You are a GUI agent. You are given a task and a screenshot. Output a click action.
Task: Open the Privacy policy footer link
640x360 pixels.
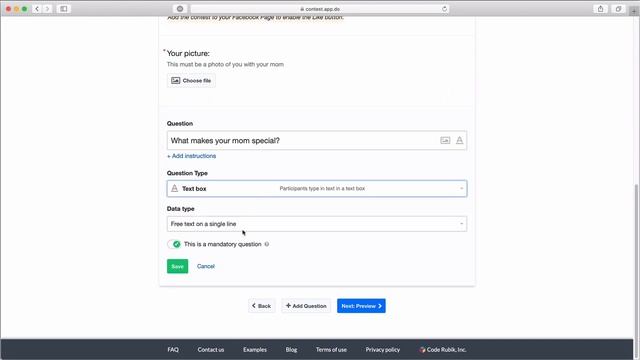(x=383, y=350)
